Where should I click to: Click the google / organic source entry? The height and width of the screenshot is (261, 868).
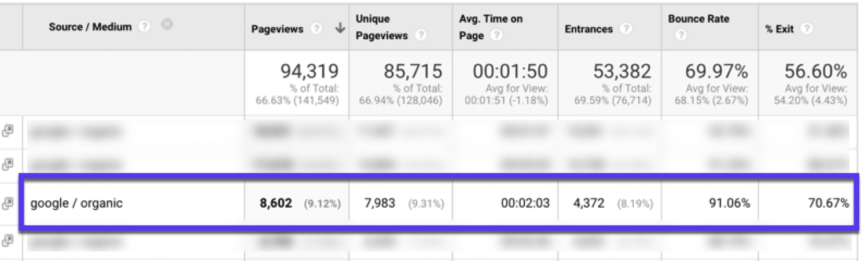point(76,203)
